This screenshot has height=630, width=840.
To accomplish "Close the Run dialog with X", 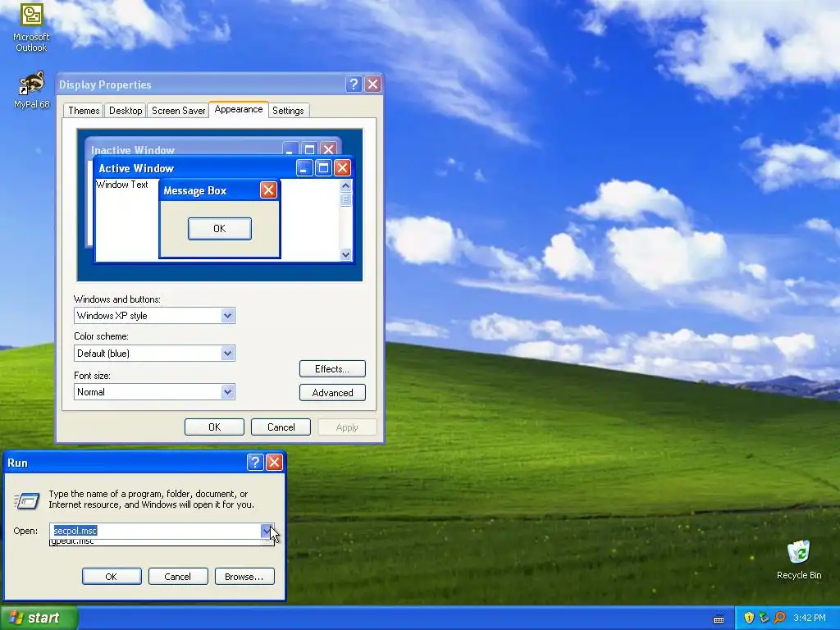I will pyautogui.click(x=274, y=463).
